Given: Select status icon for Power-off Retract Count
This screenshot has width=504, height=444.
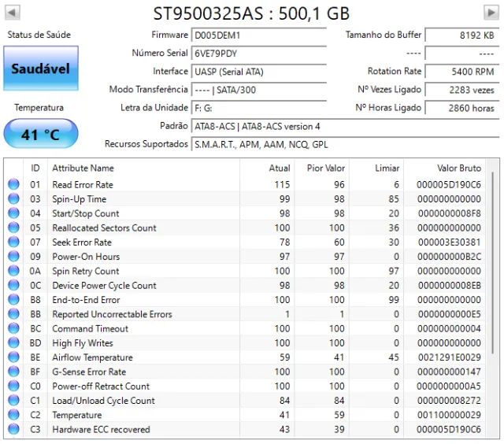Looking at the screenshot, I should click(13, 386).
